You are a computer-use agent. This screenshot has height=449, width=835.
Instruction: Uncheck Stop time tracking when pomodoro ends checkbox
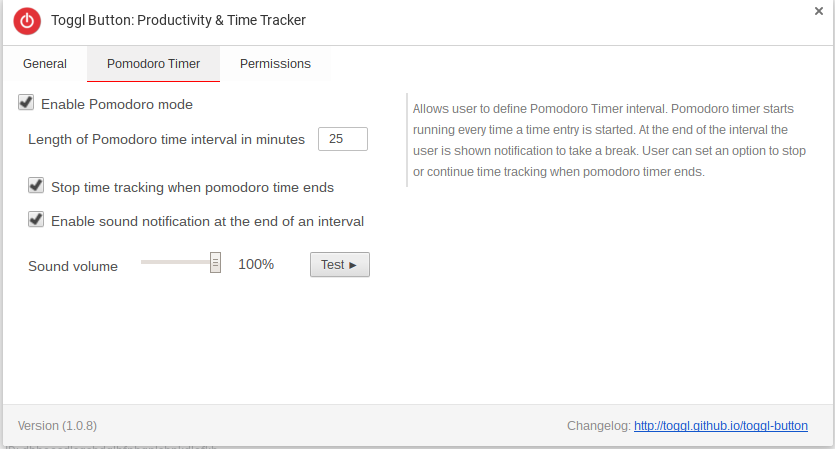(36, 185)
